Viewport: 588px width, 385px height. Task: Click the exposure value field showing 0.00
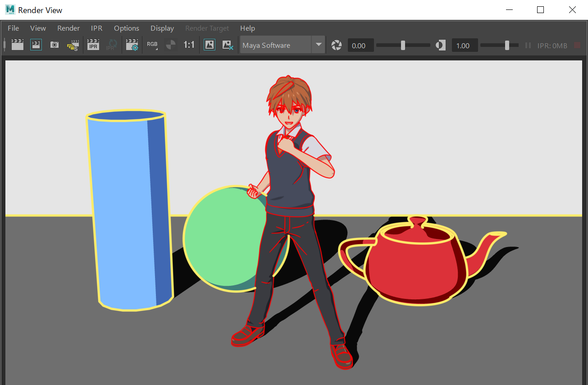click(x=360, y=46)
